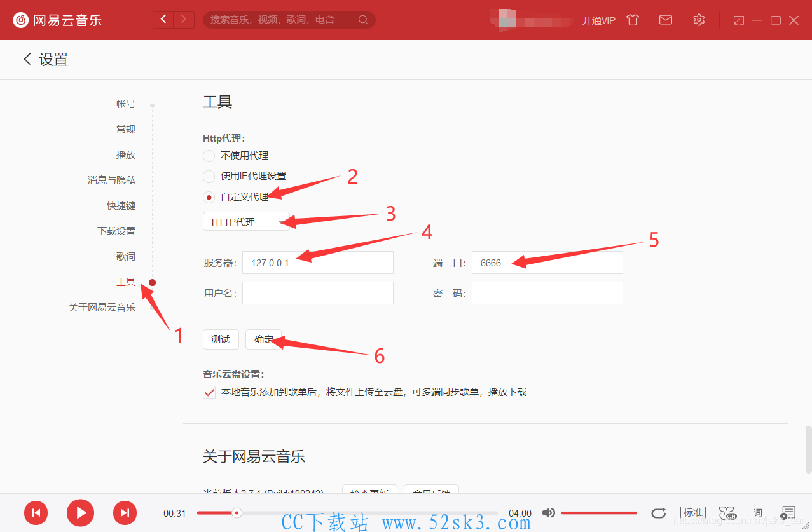
Task: Mute using the speaker icon
Action: [548, 513]
